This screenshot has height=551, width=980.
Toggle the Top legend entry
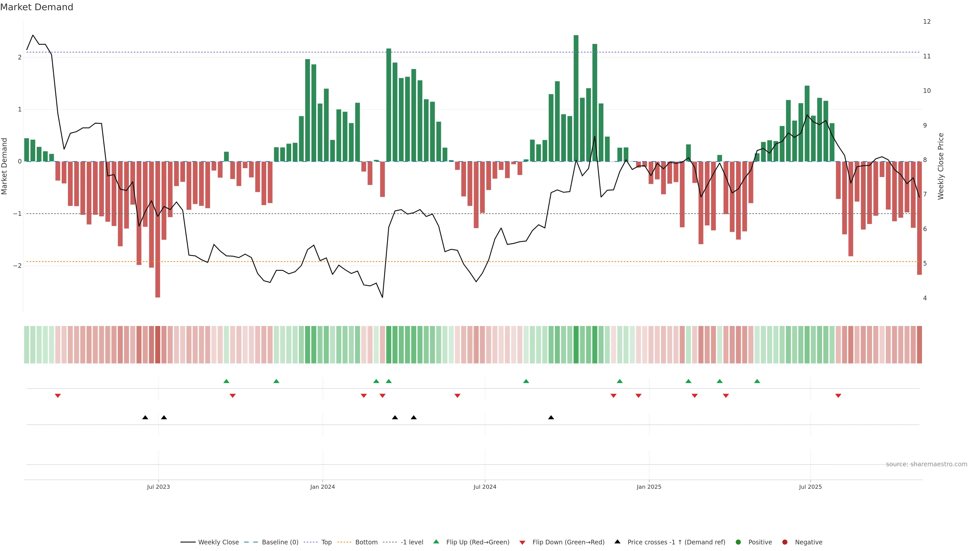(x=326, y=542)
